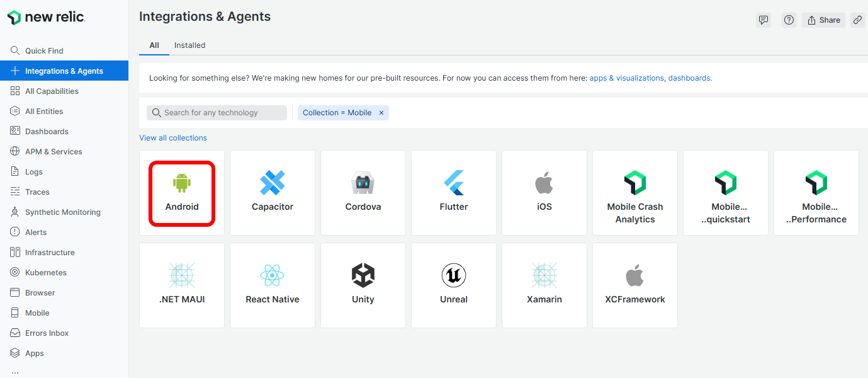The height and width of the screenshot is (378, 868).
Task: Focus the Search for any technology field
Action: click(217, 113)
